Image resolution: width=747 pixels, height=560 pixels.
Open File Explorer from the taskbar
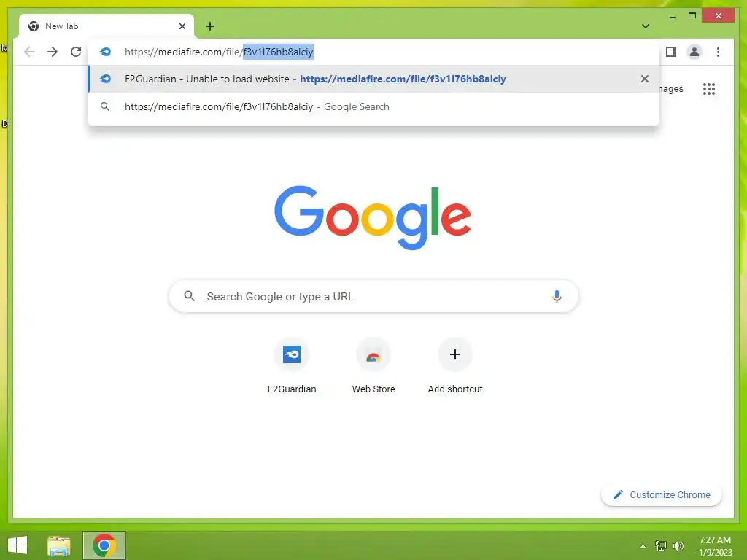[x=59, y=545]
